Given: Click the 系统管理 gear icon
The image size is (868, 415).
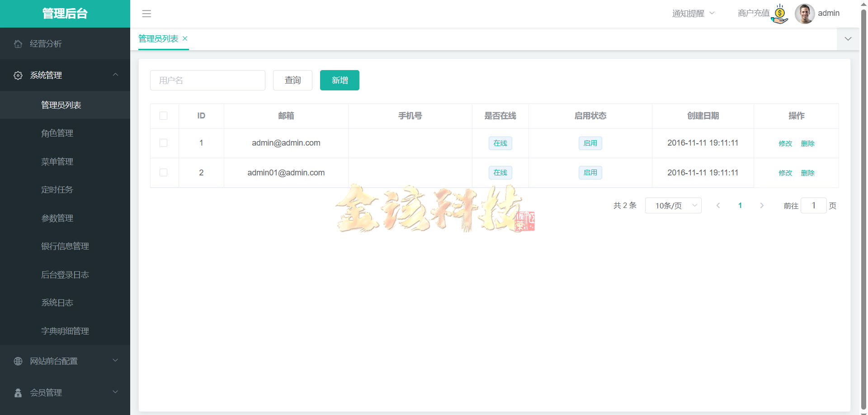Looking at the screenshot, I should pos(18,75).
